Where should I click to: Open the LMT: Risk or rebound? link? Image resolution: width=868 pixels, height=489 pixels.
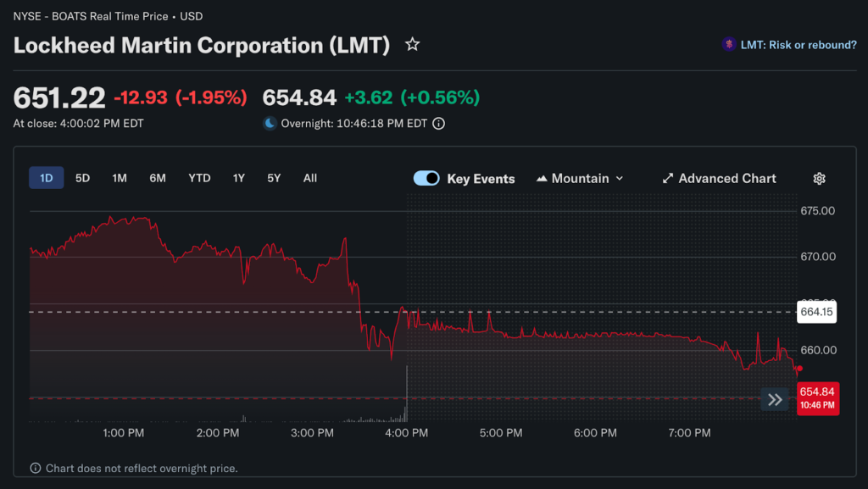800,45
